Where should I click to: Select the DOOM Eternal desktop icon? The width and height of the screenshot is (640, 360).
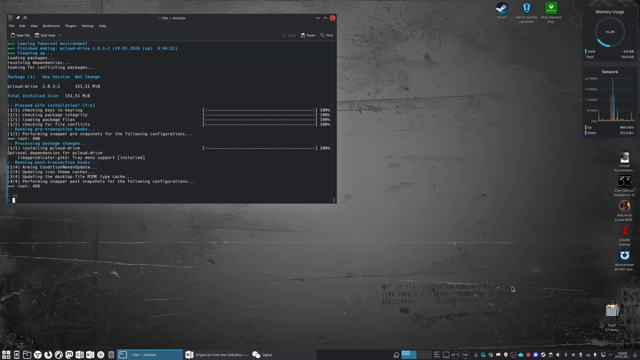click(624, 236)
